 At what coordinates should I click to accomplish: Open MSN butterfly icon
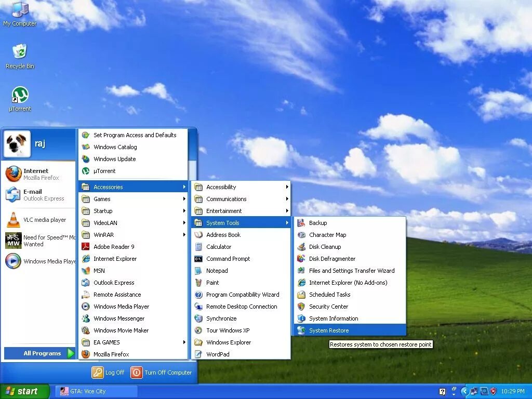click(x=86, y=270)
